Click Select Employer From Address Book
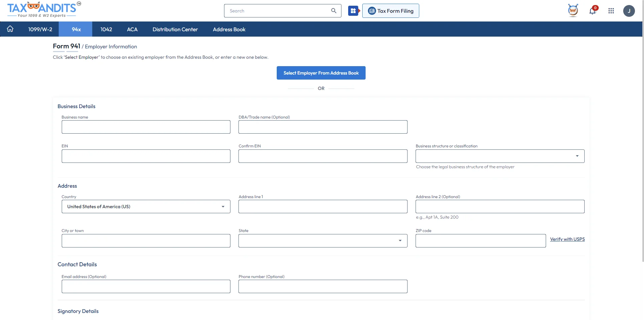 coord(321,73)
